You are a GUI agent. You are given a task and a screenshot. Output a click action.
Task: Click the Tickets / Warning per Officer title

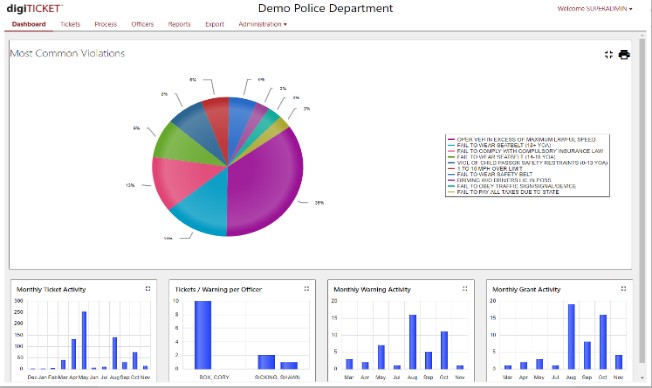pos(218,289)
